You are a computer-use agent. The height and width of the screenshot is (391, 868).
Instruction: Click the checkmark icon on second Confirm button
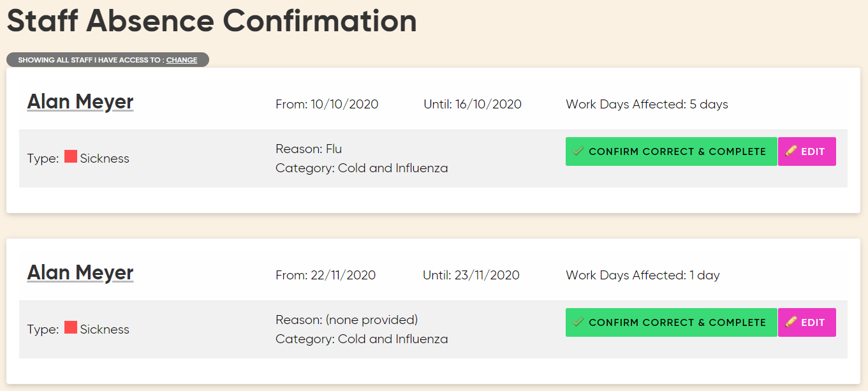point(578,322)
